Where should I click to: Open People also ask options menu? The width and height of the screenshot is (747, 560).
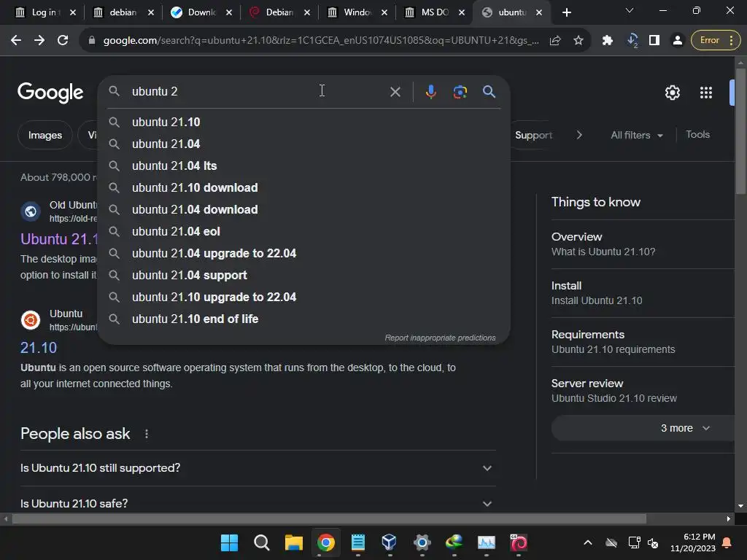(x=147, y=434)
